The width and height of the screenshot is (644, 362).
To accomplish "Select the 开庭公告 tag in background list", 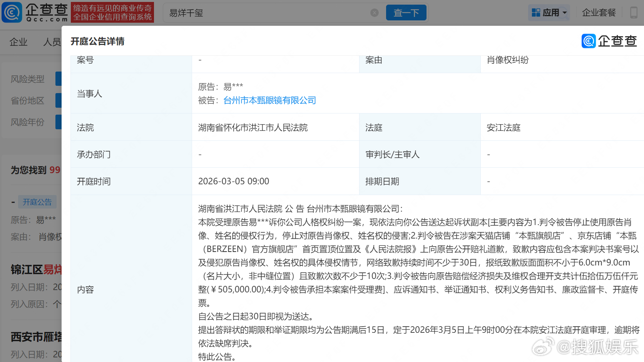I will pyautogui.click(x=37, y=202).
